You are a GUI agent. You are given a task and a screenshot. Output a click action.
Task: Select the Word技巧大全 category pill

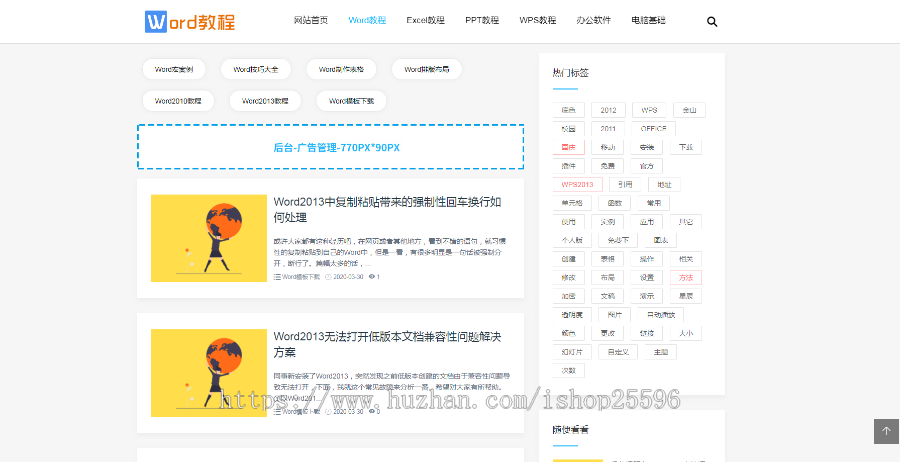255,69
